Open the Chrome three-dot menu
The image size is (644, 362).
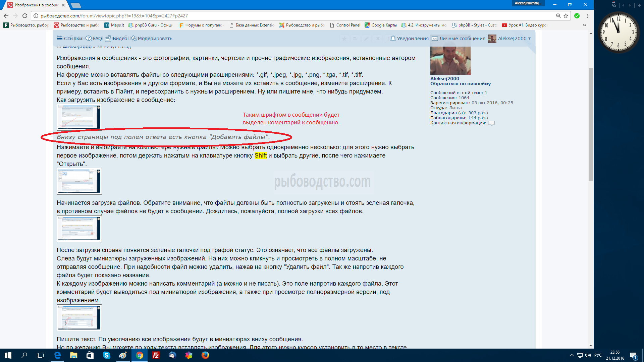click(x=588, y=16)
